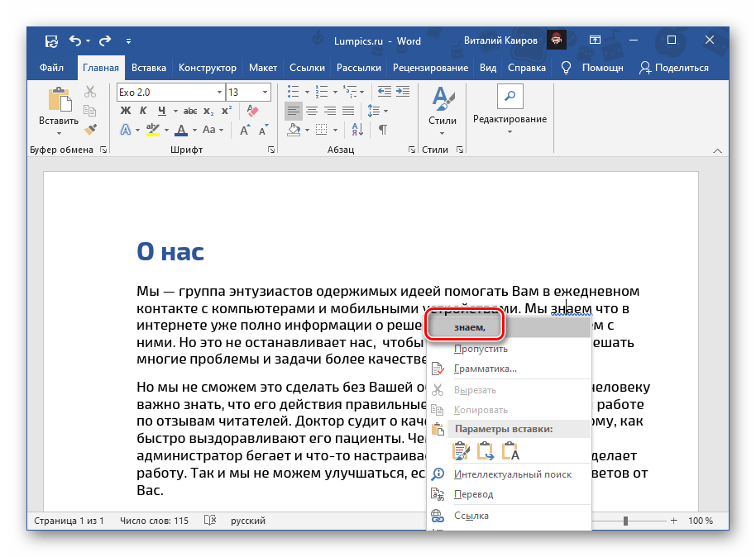Toggle show paragraph marks ¶

(x=383, y=130)
